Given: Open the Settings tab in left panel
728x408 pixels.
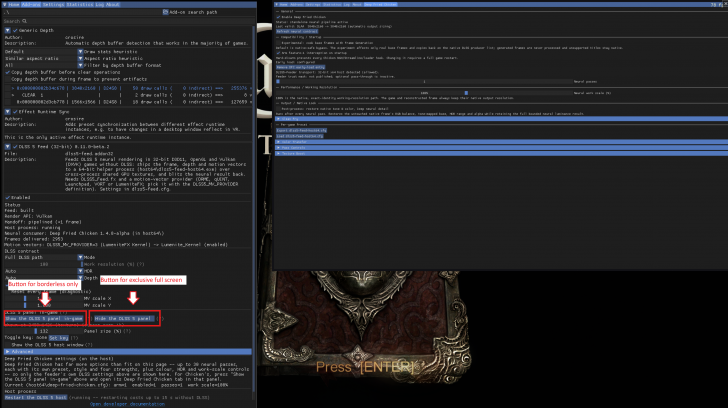Looking at the screenshot, I should [x=53, y=4].
